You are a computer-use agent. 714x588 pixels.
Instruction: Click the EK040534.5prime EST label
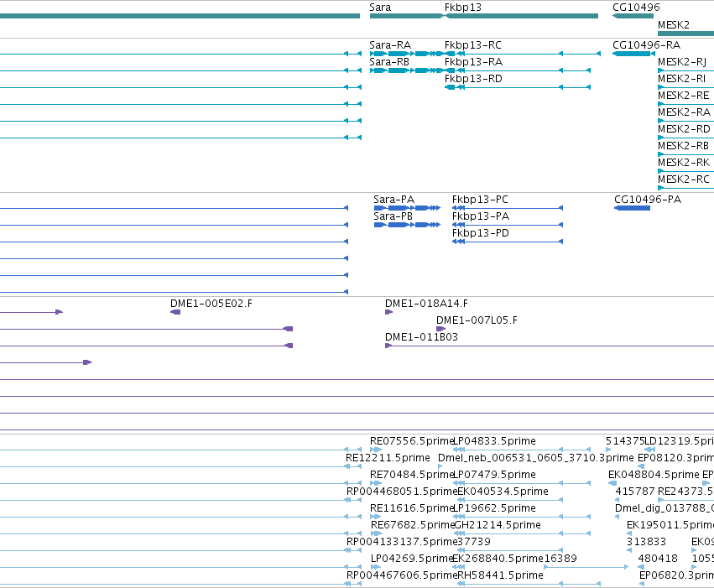coord(503,492)
